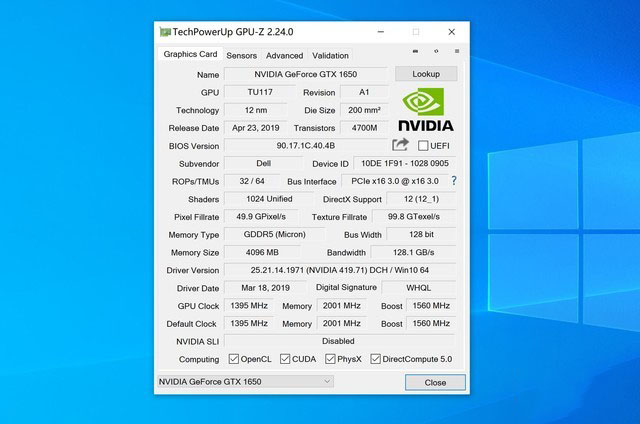Click the Device ID value 10DE 1F91
Screen dimensions: 640x424
point(404,163)
